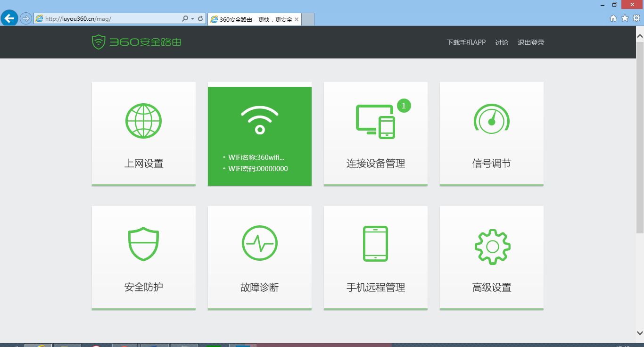Open the 手机远程管理 phone icon
Image resolution: width=644 pixels, height=347 pixels.
(375, 244)
